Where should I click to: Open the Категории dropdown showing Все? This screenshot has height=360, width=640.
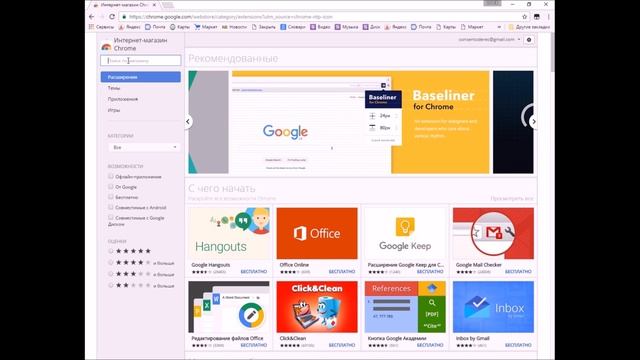pos(144,147)
